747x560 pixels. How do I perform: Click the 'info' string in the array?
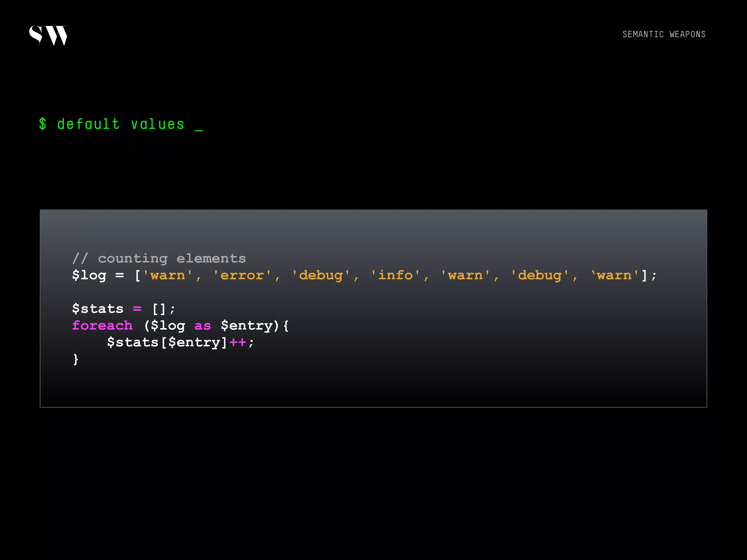pos(395,275)
